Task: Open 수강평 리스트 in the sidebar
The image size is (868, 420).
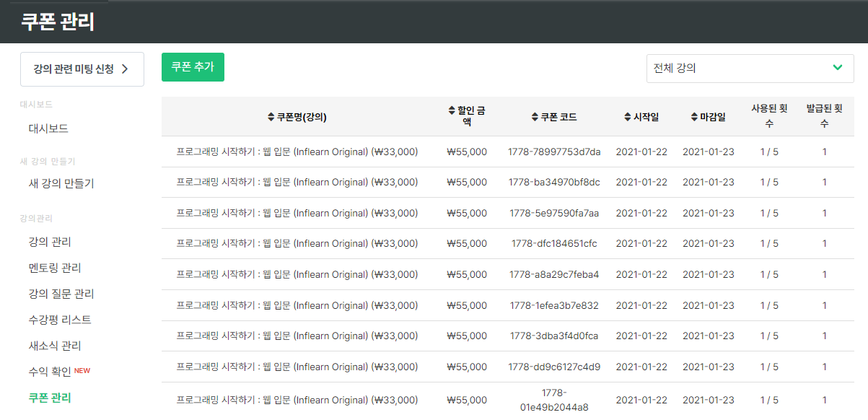Action: click(x=60, y=320)
